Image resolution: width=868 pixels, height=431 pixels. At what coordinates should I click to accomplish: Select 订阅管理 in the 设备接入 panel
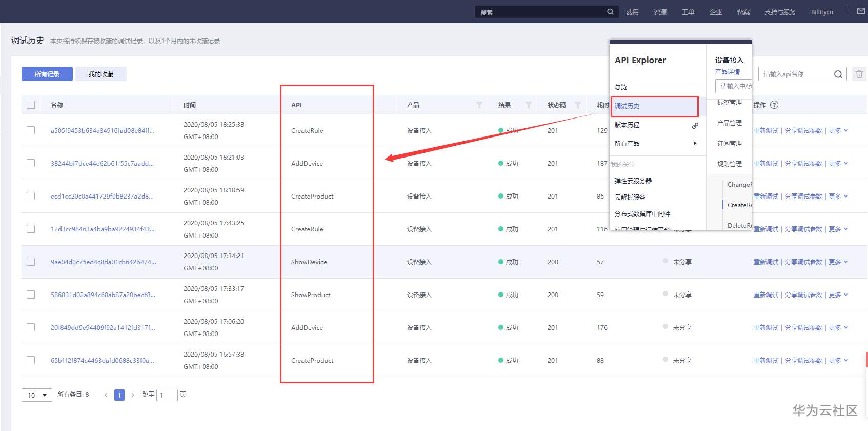click(730, 144)
